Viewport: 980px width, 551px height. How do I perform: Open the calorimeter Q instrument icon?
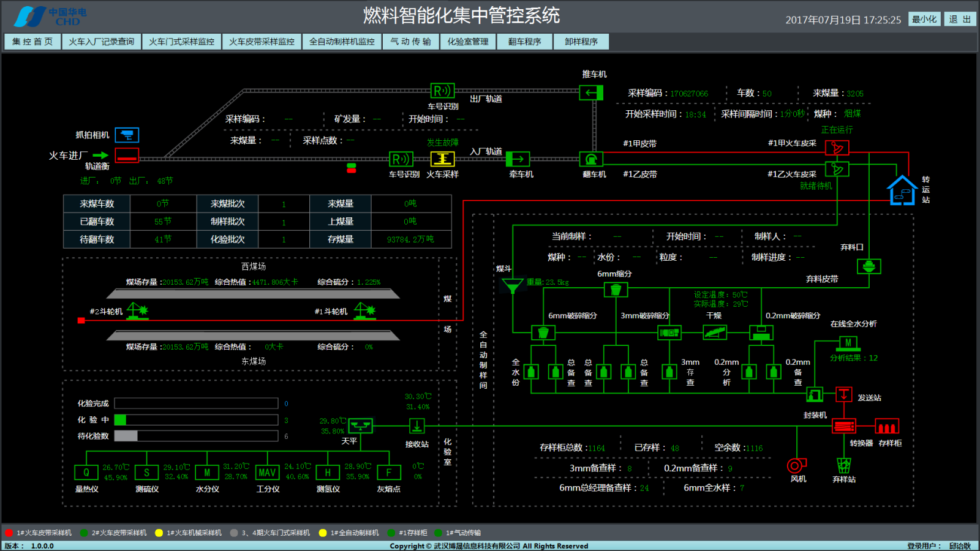coord(86,473)
